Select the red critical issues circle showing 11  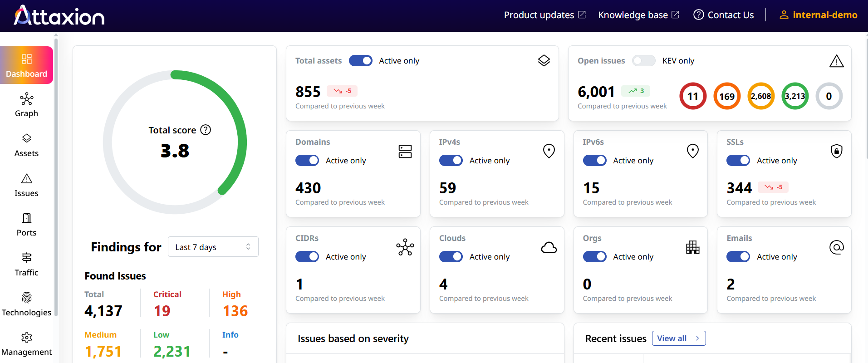(x=692, y=96)
